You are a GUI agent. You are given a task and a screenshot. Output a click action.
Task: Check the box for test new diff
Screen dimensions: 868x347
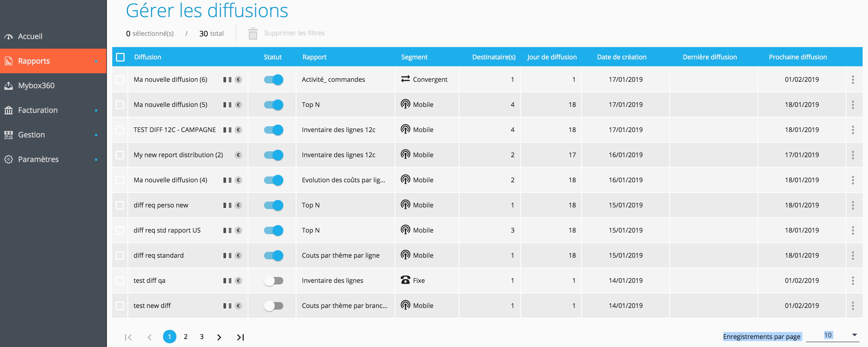120,306
